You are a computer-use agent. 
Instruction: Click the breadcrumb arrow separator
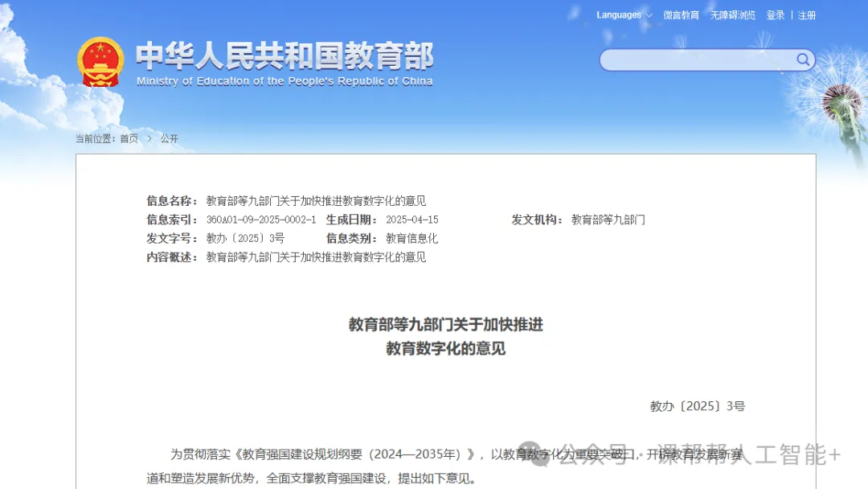point(149,138)
